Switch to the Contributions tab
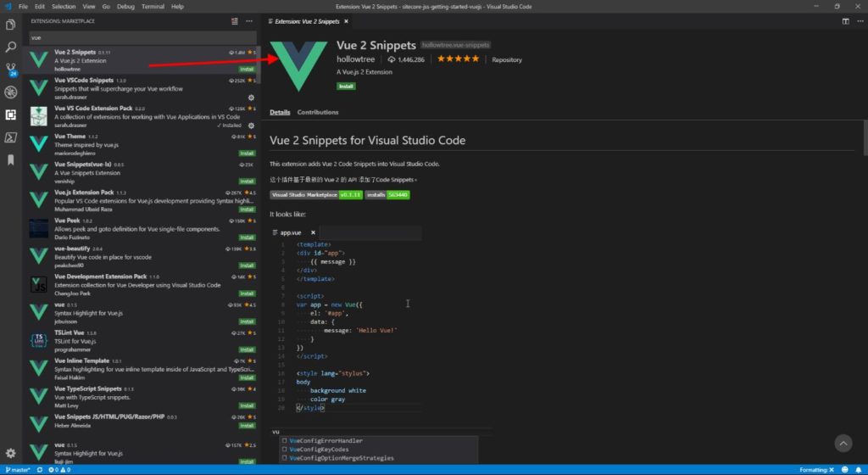Image resolution: width=868 pixels, height=475 pixels. pyautogui.click(x=318, y=112)
